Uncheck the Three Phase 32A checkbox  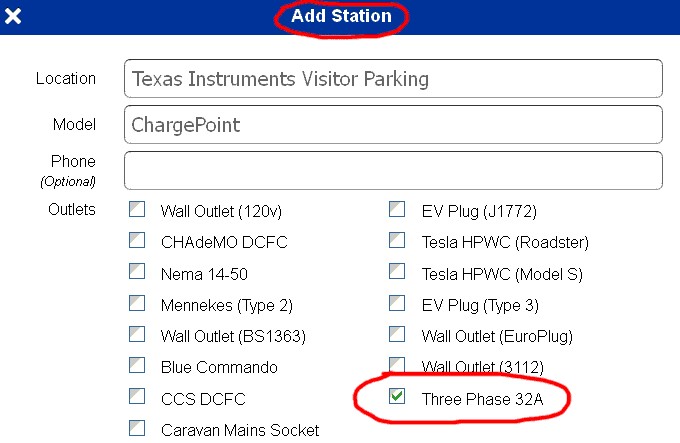coord(397,397)
